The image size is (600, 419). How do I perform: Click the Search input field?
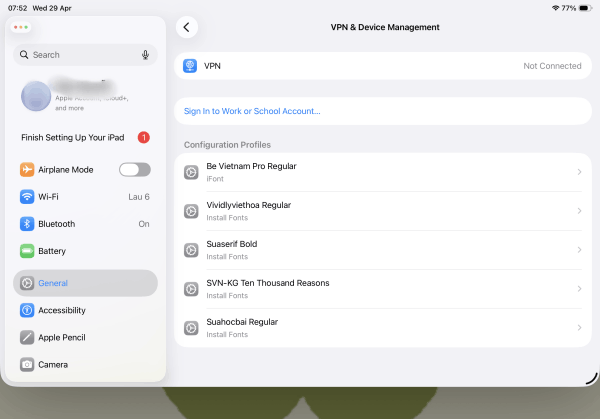tap(85, 55)
